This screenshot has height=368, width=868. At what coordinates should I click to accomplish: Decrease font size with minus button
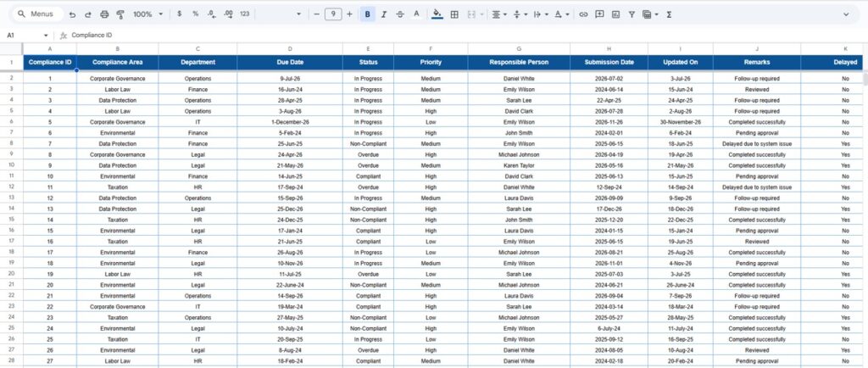click(x=317, y=14)
